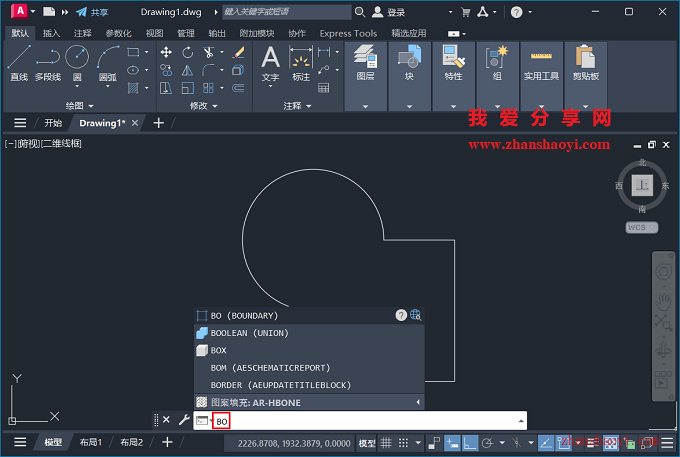Select the Ellipse draw tool
This screenshot has height=457, width=680.
[x=133, y=70]
